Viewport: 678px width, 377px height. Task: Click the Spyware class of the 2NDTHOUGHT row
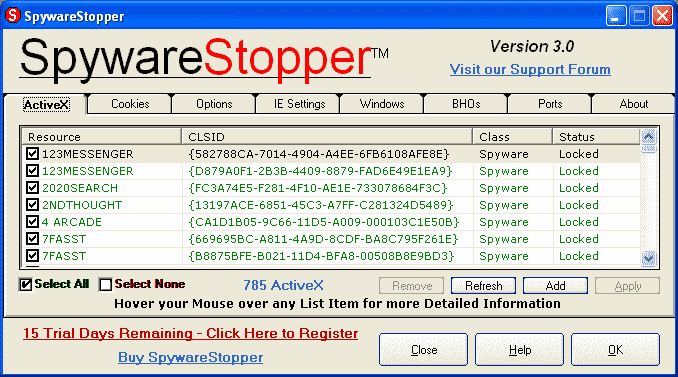[504, 205]
